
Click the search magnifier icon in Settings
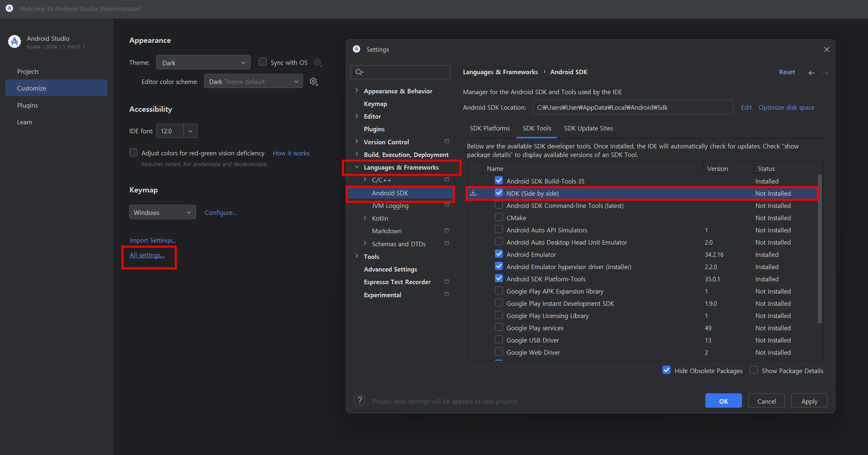[359, 72]
